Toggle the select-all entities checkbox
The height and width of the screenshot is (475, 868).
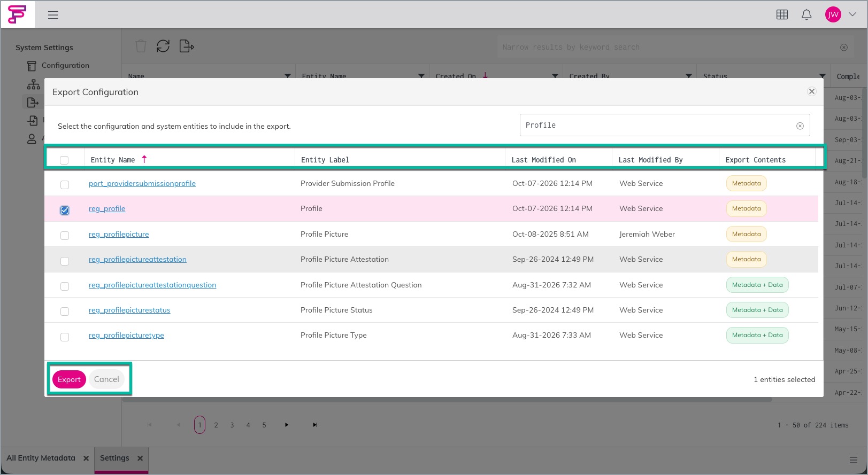point(64,160)
